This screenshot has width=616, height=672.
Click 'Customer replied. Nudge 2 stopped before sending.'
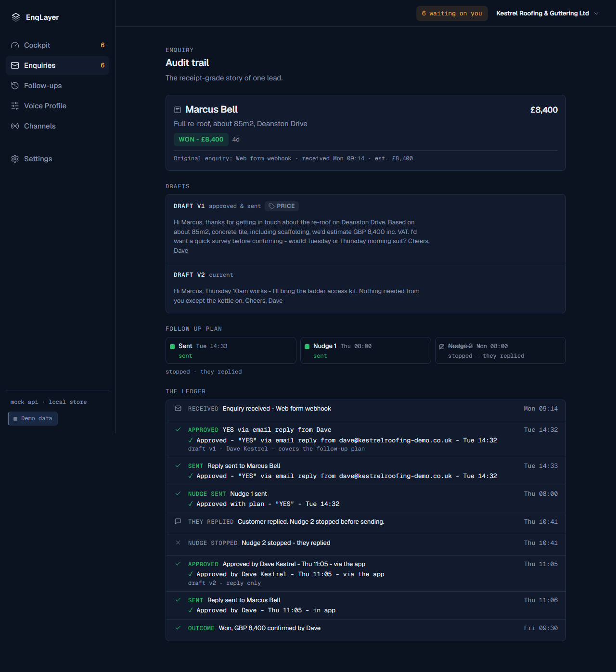(311, 522)
